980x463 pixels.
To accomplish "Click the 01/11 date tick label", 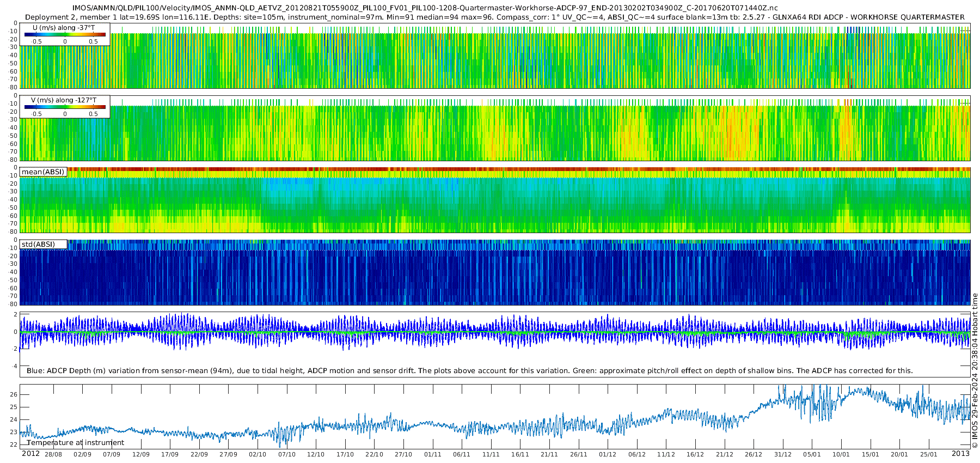I will click(x=433, y=454).
